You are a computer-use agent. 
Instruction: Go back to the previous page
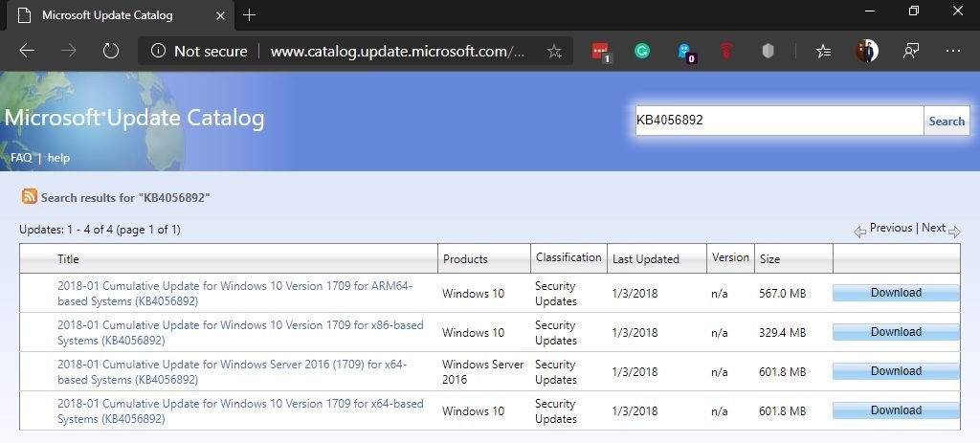tap(27, 52)
